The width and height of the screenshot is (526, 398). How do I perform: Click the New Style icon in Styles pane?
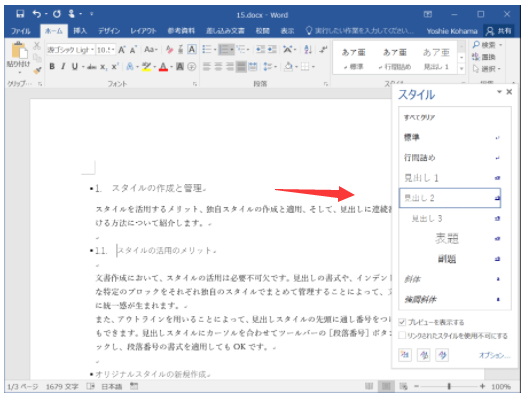[405, 354]
